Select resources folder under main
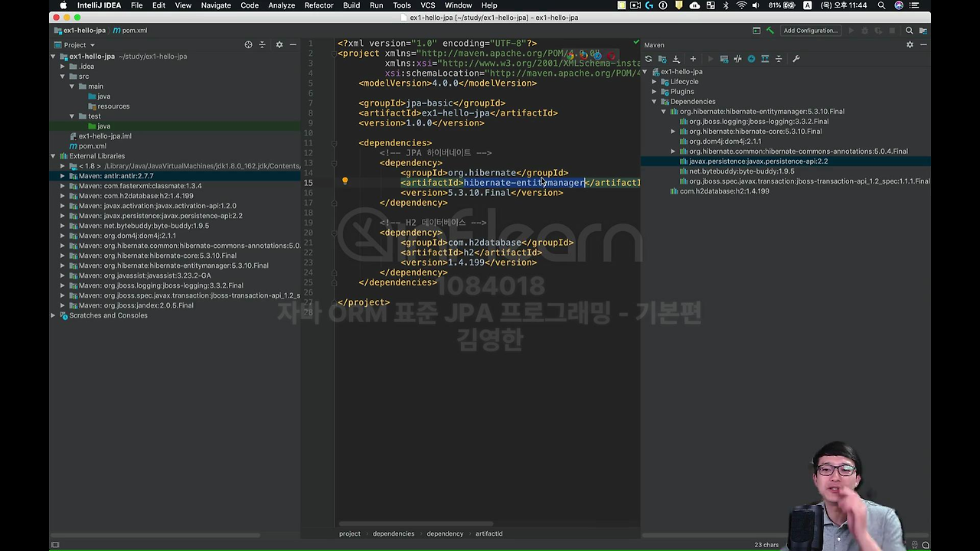Screen dimensions: 980x551 113,106
